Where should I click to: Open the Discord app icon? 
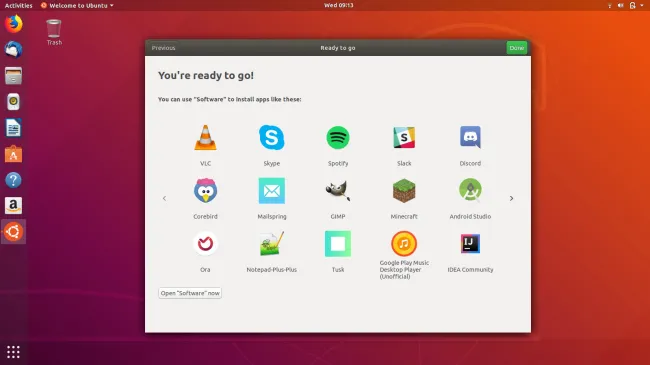(x=470, y=137)
